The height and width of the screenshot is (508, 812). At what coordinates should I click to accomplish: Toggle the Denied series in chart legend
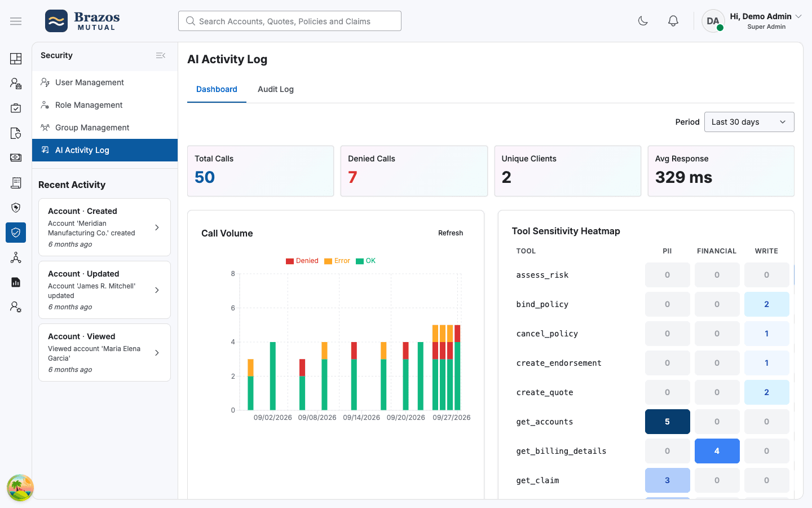point(302,261)
